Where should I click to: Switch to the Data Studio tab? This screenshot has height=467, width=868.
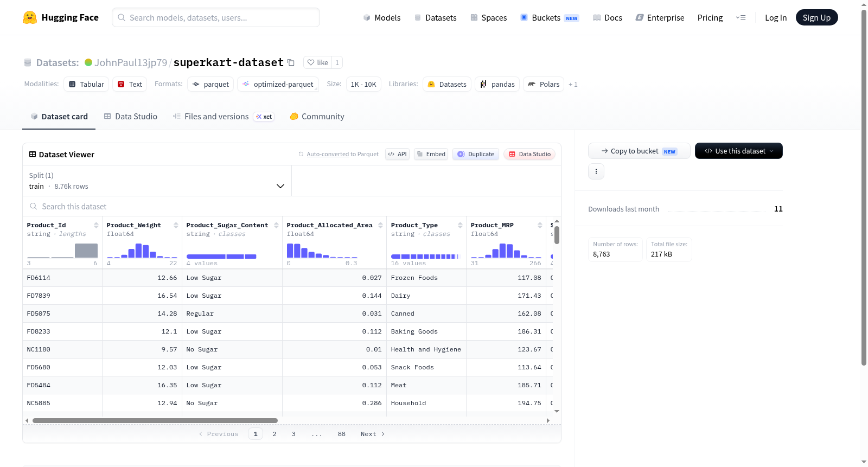pos(131,117)
